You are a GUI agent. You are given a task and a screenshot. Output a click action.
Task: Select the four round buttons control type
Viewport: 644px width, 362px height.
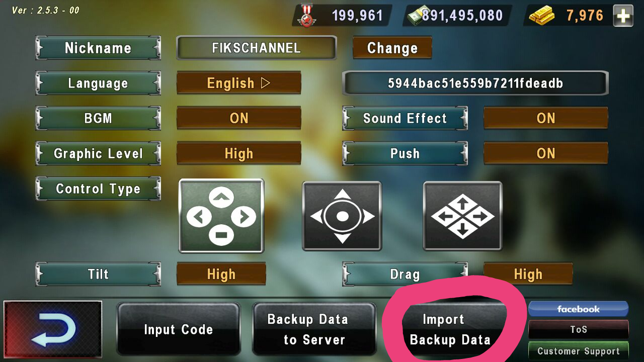click(221, 216)
